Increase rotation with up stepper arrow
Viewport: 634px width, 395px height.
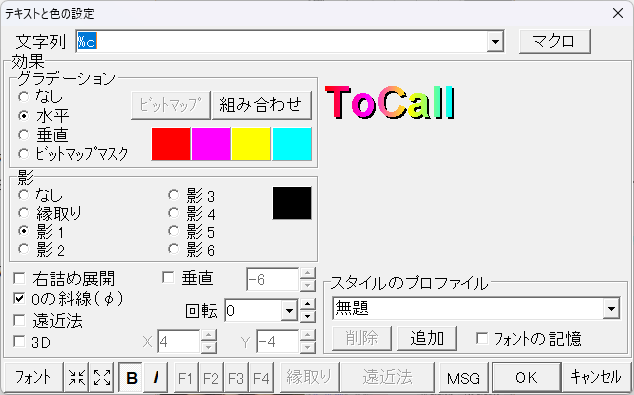(x=308, y=304)
